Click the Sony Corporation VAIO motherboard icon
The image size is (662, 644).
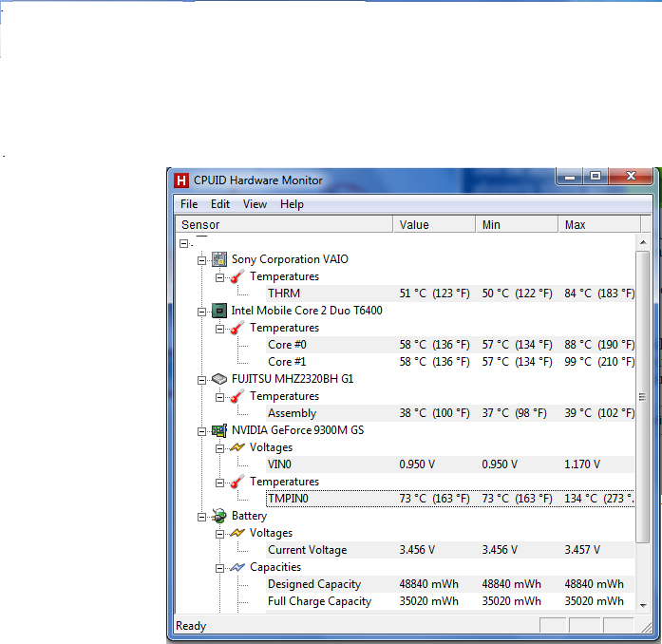(x=218, y=259)
